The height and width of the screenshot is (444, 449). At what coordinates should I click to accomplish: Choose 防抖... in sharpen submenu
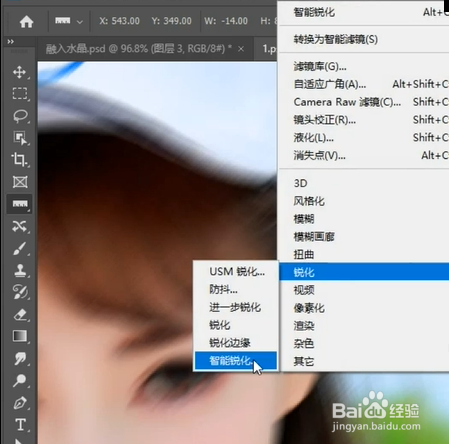(236, 289)
